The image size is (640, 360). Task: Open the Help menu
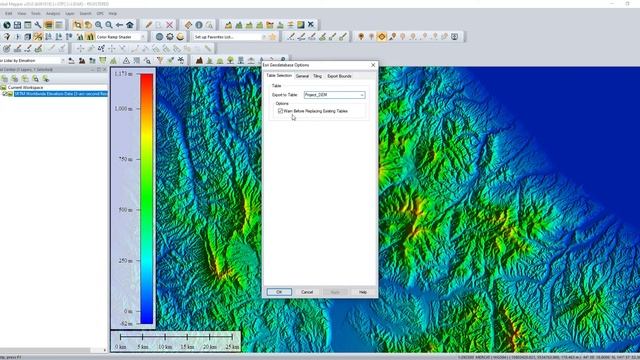[x=113, y=13]
